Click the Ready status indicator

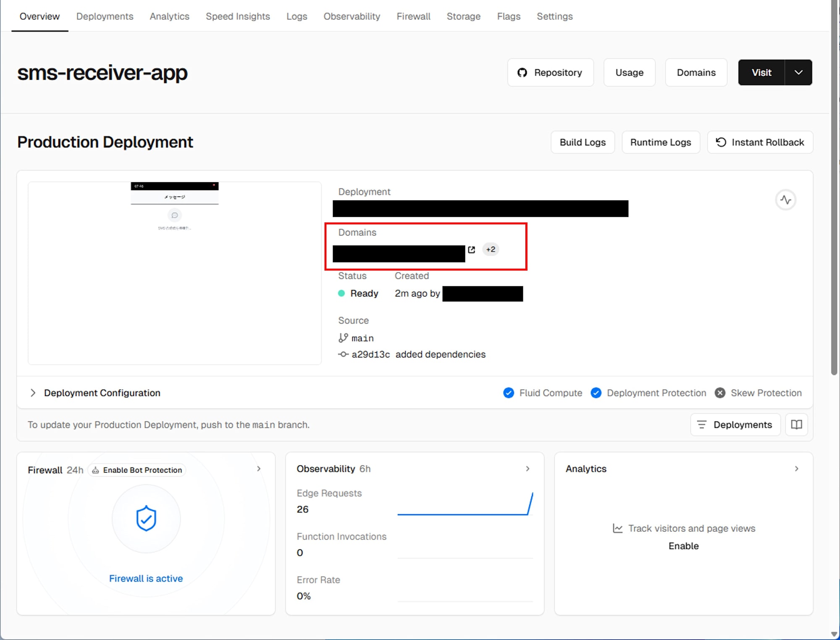click(358, 293)
